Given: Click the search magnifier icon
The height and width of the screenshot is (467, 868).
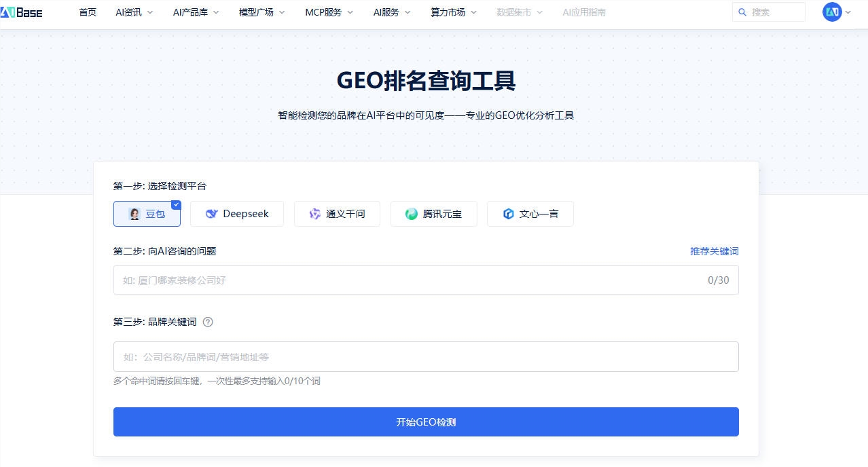Looking at the screenshot, I should [742, 12].
